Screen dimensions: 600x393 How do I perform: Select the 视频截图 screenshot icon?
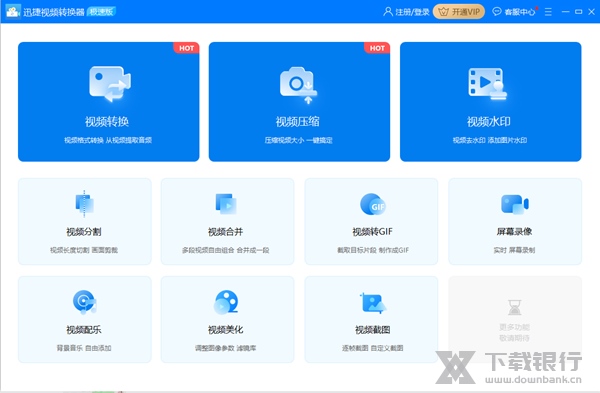click(373, 303)
